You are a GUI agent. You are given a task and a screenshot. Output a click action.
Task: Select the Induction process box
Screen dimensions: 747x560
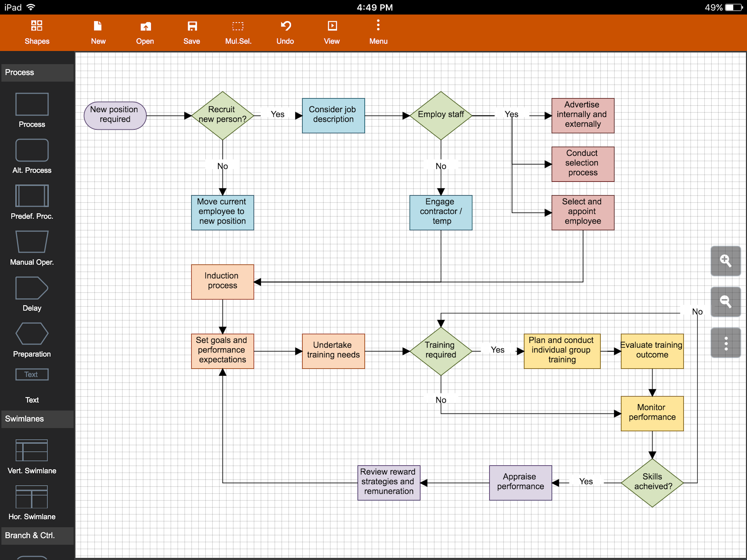click(222, 281)
